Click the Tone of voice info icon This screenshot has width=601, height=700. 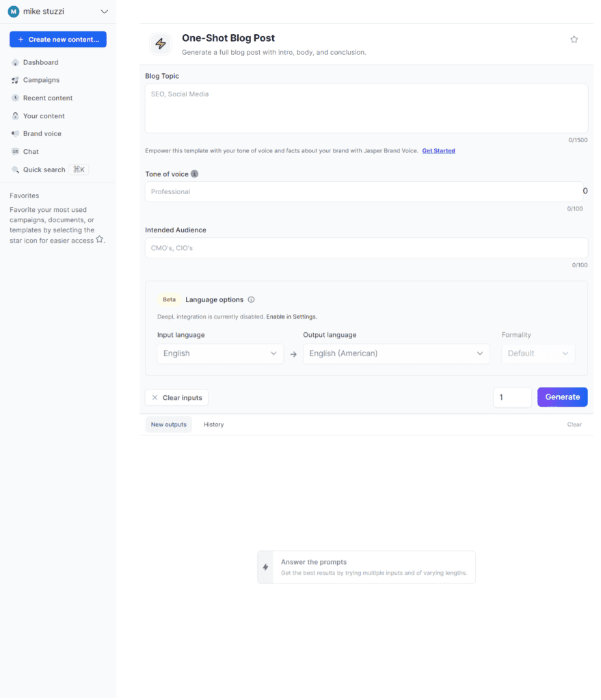(194, 174)
